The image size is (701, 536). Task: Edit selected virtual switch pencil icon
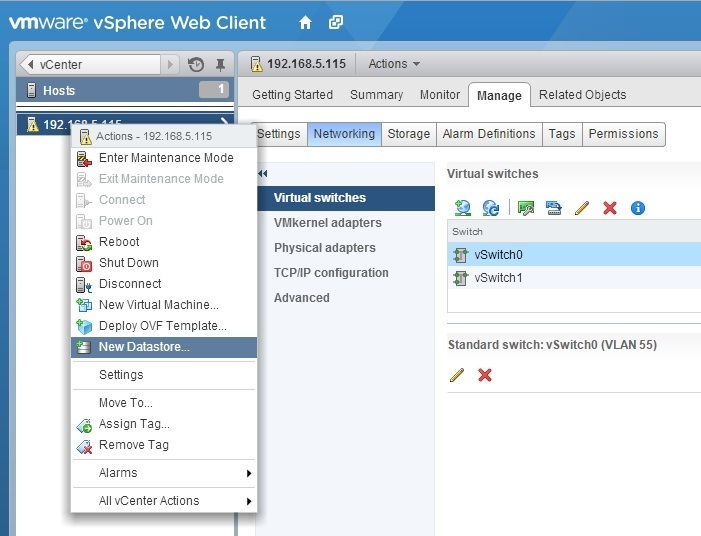[582, 208]
